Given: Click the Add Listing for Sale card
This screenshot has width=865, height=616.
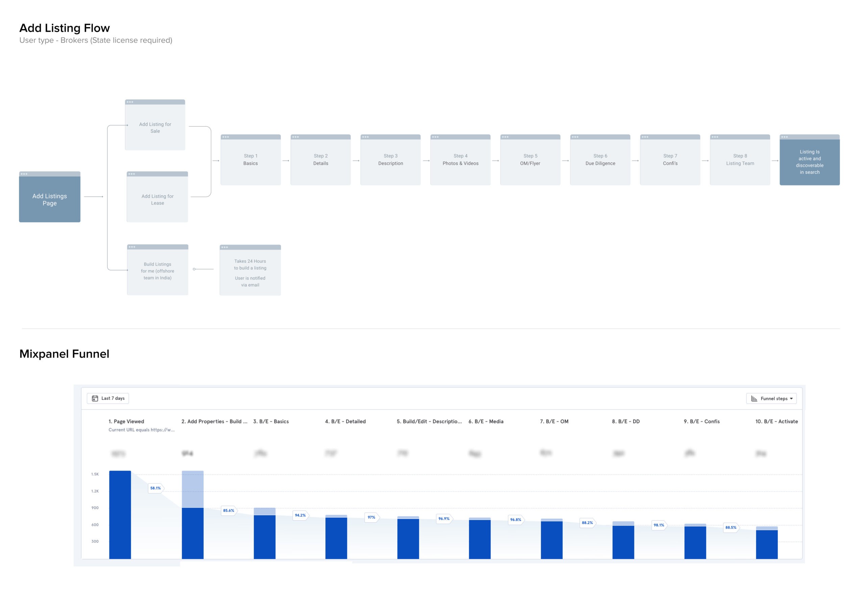Looking at the screenshot, I should pos(155,127).
